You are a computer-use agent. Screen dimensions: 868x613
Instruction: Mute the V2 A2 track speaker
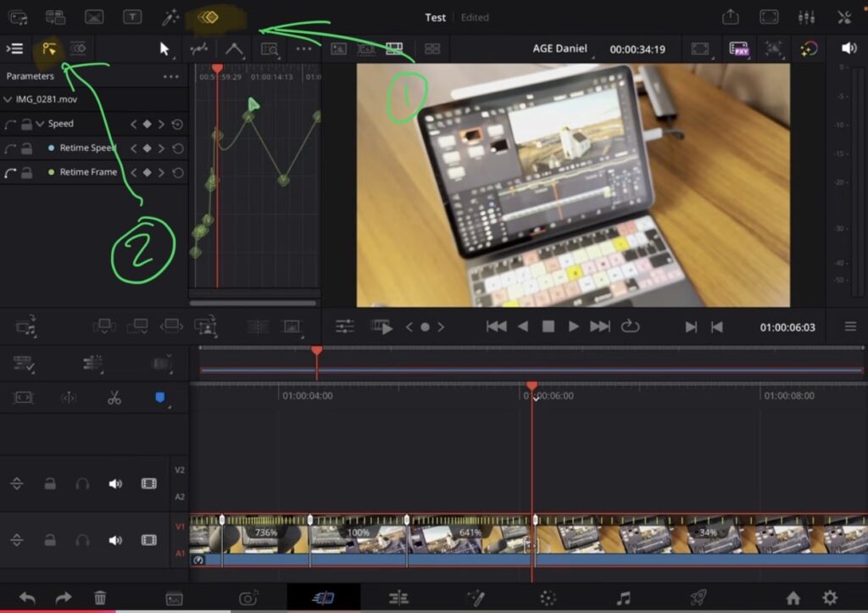[x=115, y=484]
